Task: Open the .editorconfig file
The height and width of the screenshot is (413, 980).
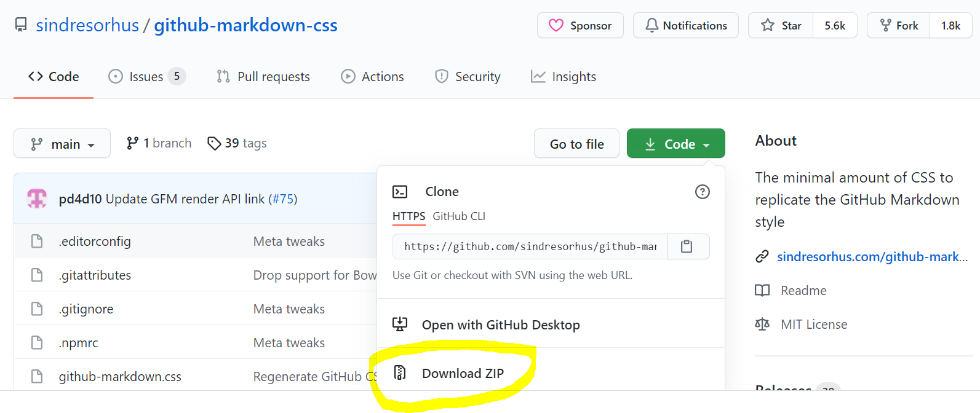Action: click(x=95, y=242)
